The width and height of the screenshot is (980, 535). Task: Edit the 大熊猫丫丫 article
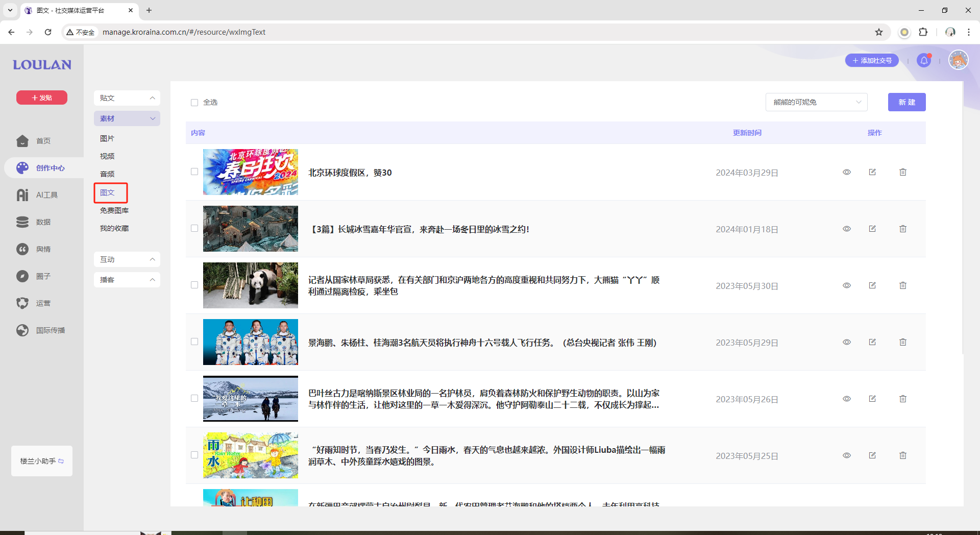pyautogui.click(x=872, y=285)
